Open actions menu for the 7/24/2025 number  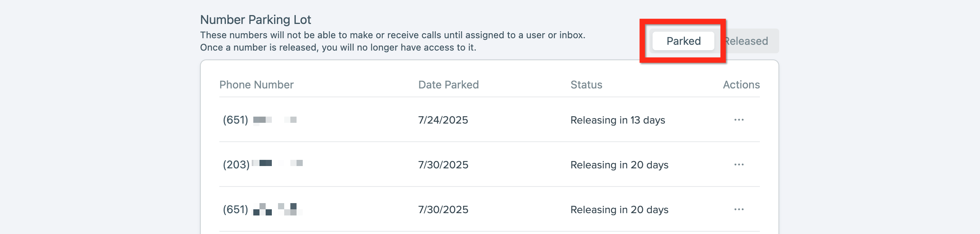(x=739, y=120)
